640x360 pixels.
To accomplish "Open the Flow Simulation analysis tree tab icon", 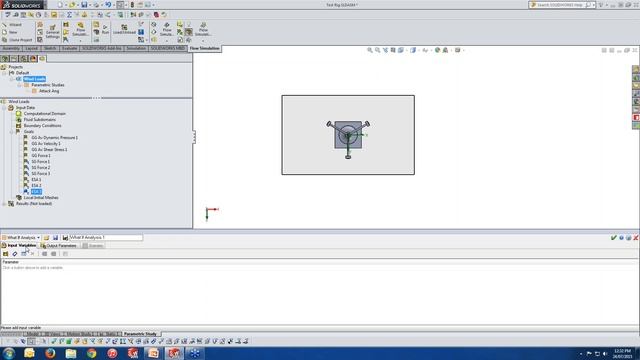I will click(x=42, y=59).
